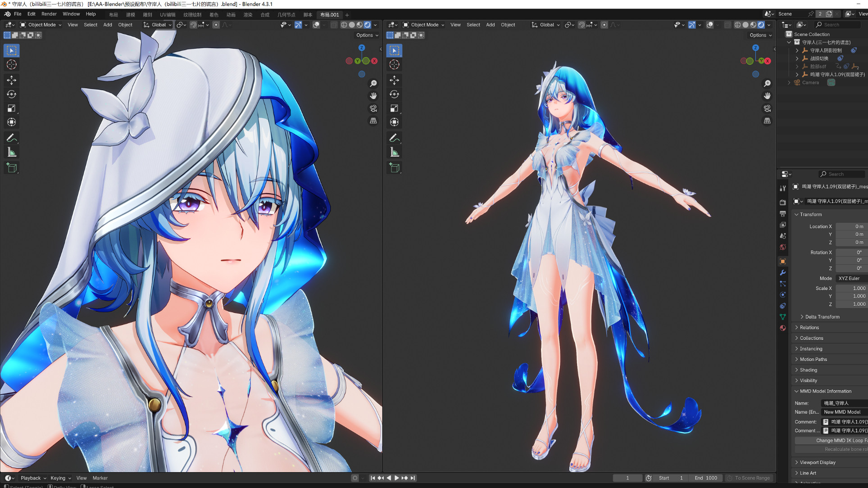Screen dimensions: 868x488
Task: Select the Annotate tool in left viewport
Action: pyautogui.click(x=12, y=138)
